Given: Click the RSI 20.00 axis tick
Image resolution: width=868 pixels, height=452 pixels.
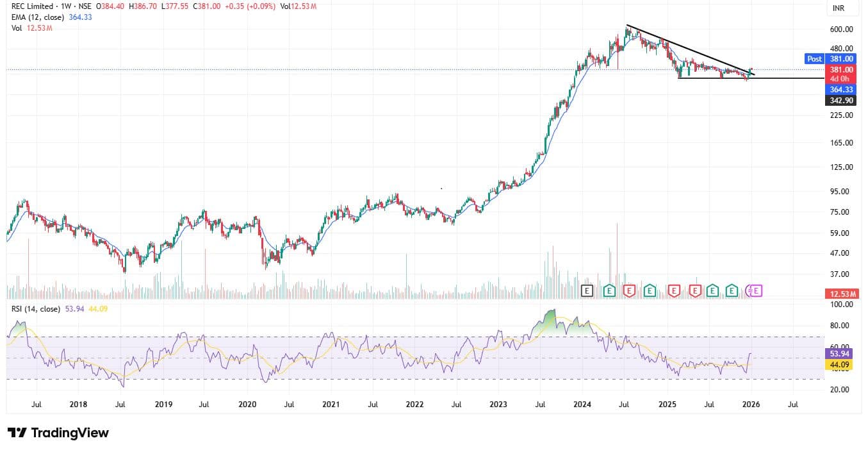Looking at the screenshot, I should click(x=841, y=390).
